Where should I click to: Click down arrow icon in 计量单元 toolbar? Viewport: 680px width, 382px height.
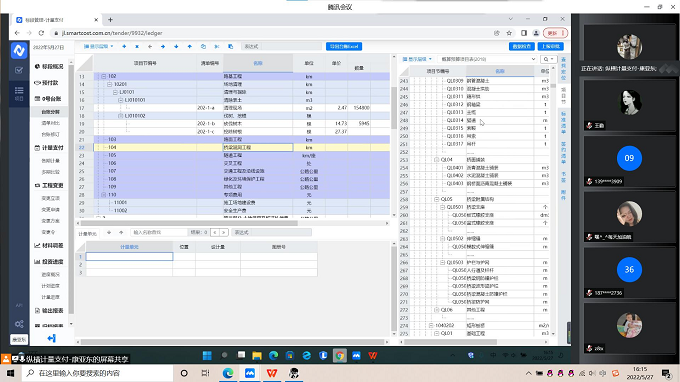tap(109, 233)
